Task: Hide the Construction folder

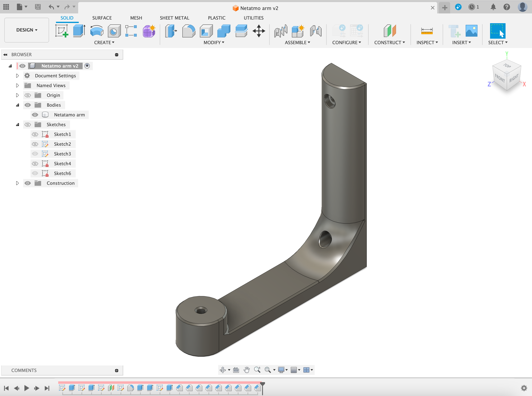Action: point(28,183)
